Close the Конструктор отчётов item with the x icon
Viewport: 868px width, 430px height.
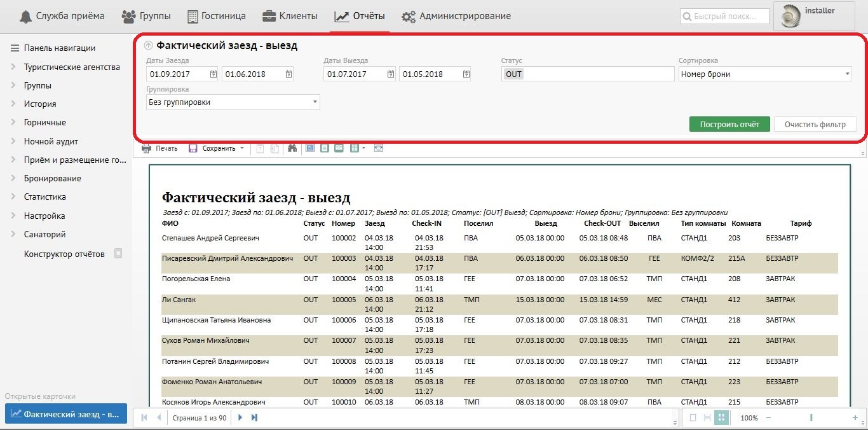[x=118, y=253]
